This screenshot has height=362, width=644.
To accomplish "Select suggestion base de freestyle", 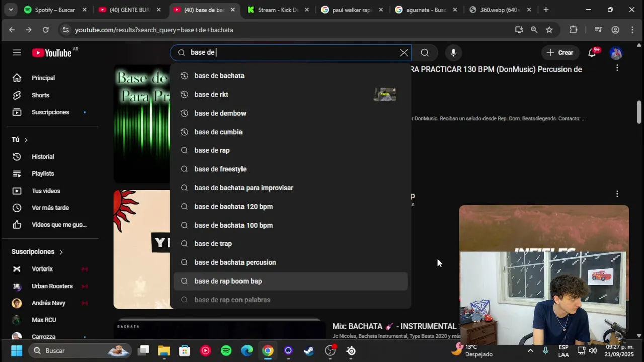I will [x=290, y=169].
